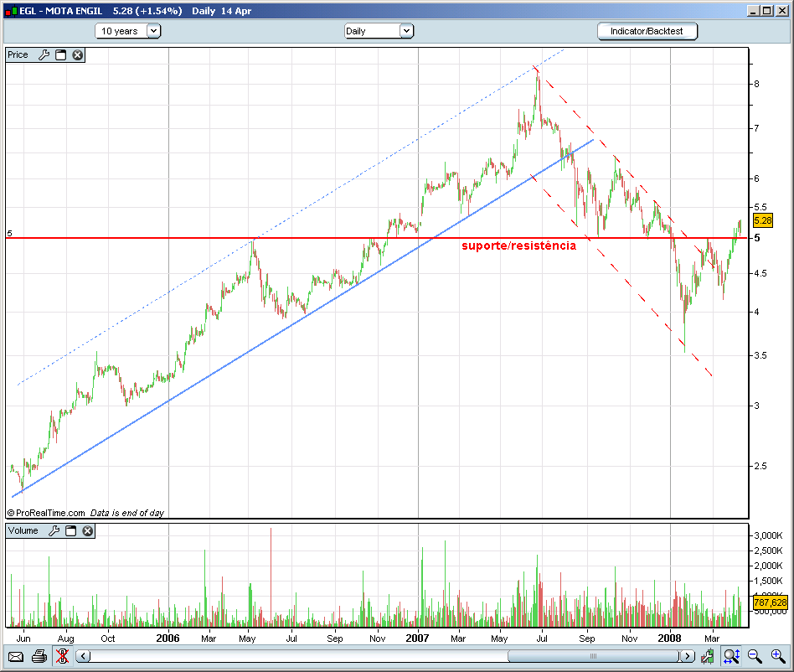Open the Price panel wrench settings
Screen dimensions: 794x672
point(44,54)
